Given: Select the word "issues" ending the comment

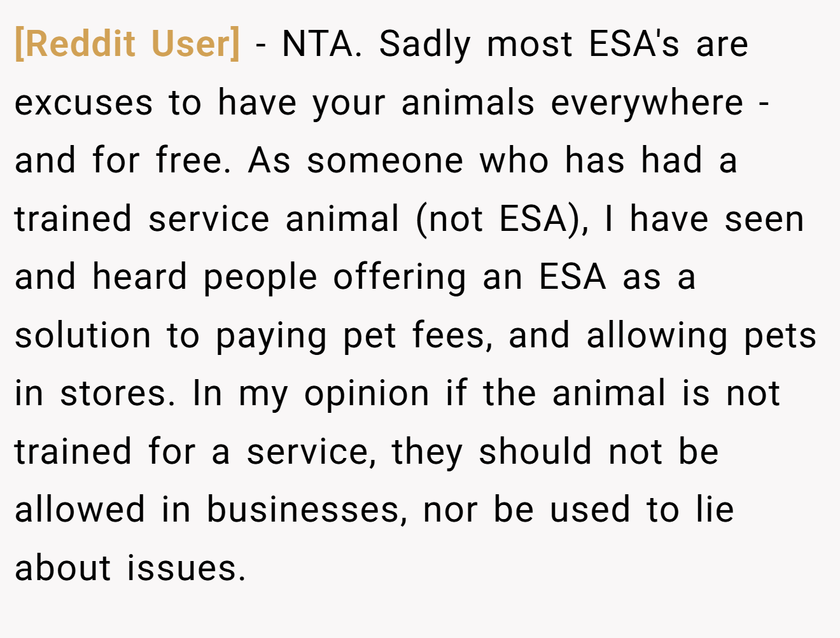Looking at the screenshot, I should pos(182,569).
